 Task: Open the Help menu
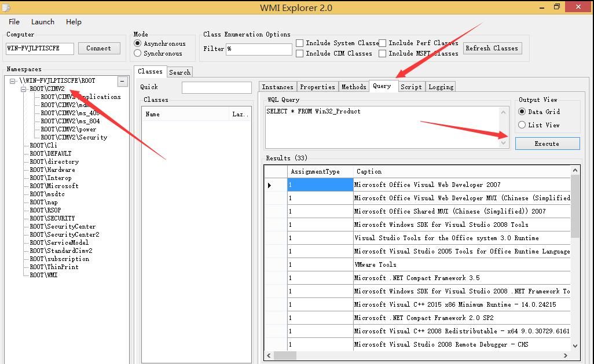tap(74, 22)
